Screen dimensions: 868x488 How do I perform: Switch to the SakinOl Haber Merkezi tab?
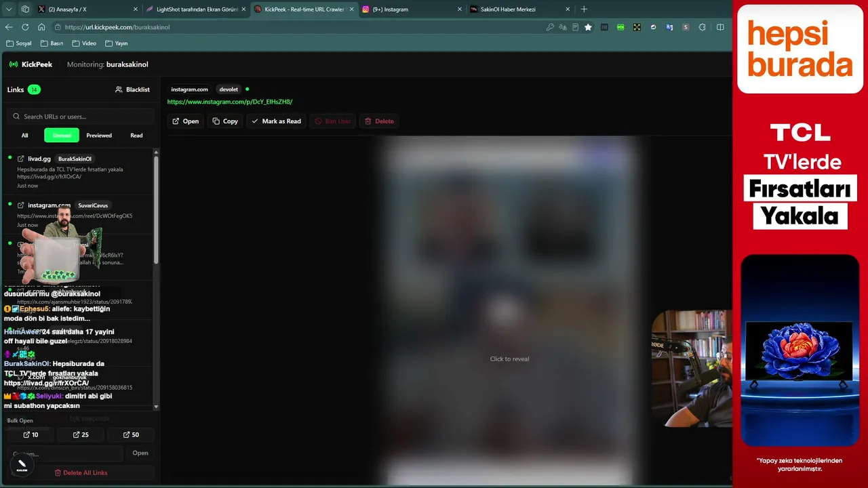click(520, 9)
